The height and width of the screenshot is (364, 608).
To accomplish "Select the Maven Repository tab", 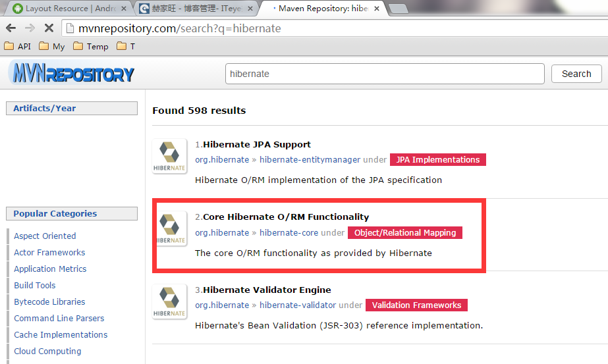I will click(x=323, y=9).
